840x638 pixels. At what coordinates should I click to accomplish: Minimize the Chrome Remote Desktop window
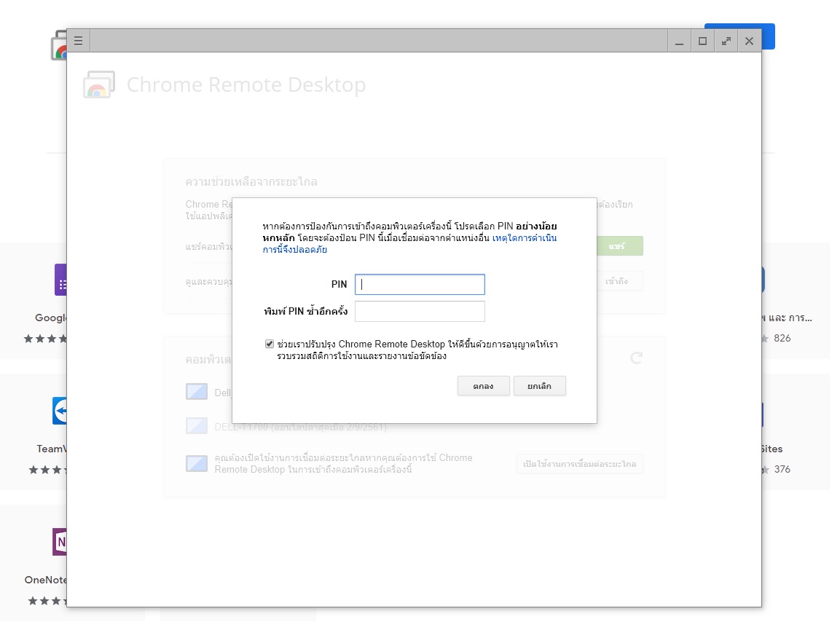(x=679, y=42)
